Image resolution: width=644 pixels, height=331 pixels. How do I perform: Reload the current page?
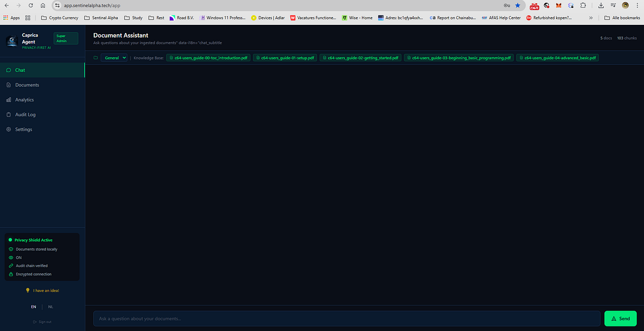[31, 6]
